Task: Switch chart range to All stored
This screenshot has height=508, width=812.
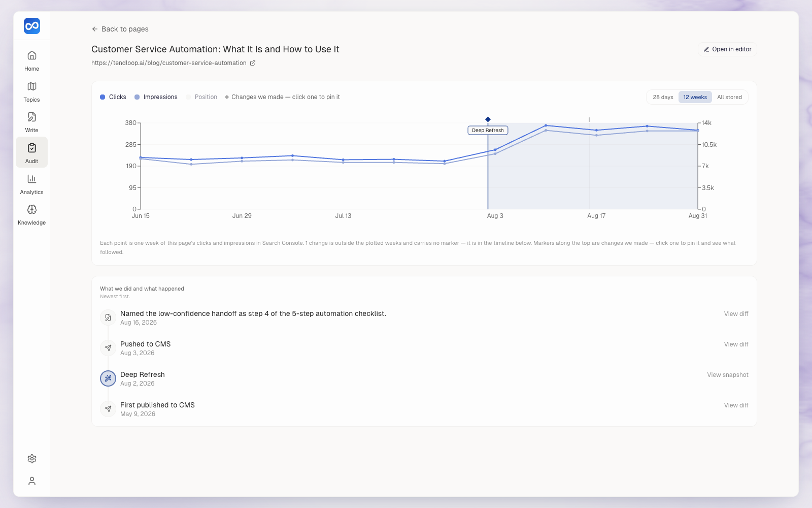Action: click(x=729, y=97)
